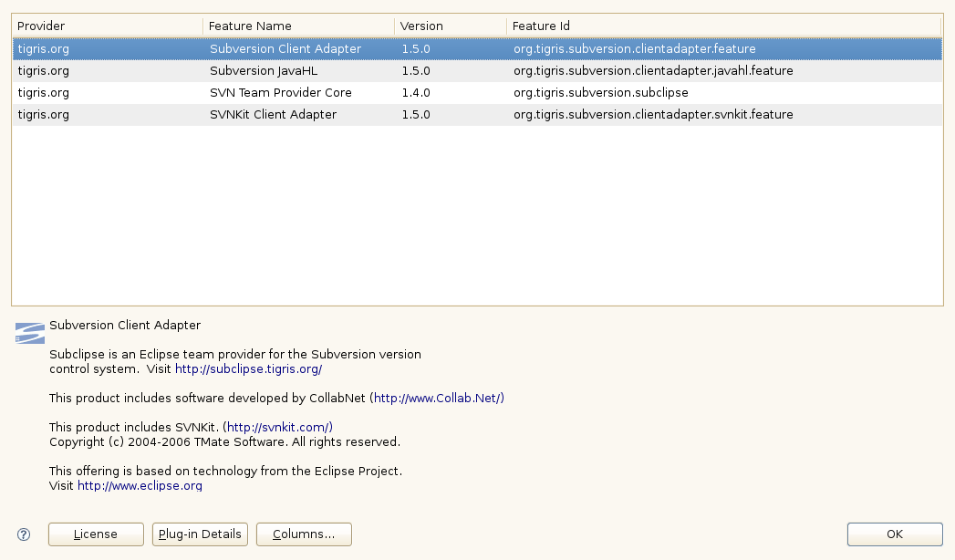This screenshot has height=560, width=955.
Task: Open the www.eclipse.org link
Action: [140, 486]
